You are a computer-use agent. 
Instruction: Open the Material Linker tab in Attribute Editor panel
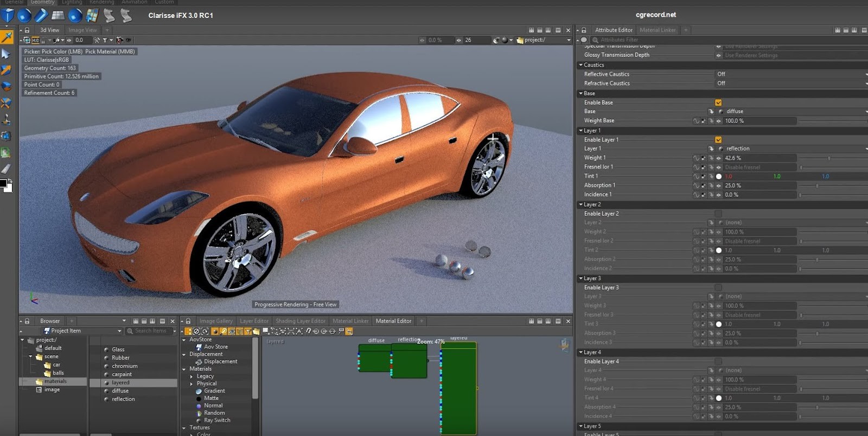[x=658, y=30]
